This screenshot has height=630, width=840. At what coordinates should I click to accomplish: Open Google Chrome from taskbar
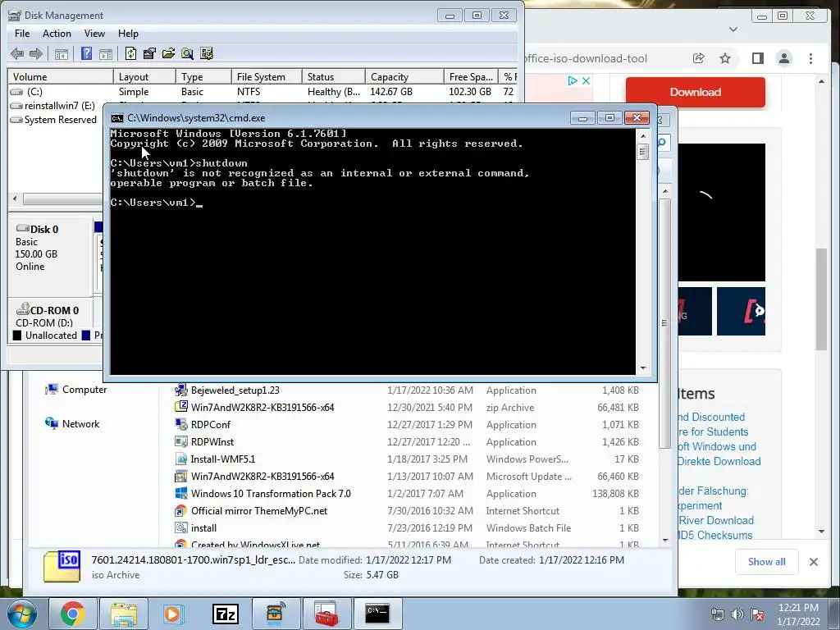pos(72,614)
